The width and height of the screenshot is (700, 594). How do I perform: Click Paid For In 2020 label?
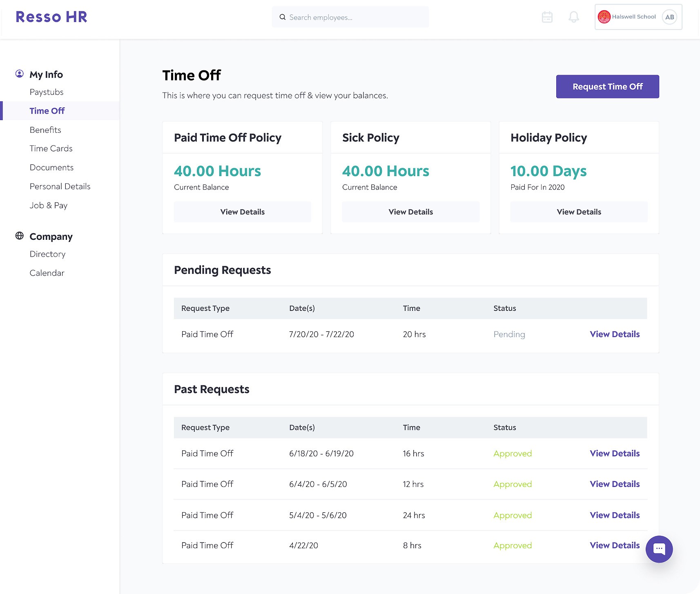coord(537,187)
